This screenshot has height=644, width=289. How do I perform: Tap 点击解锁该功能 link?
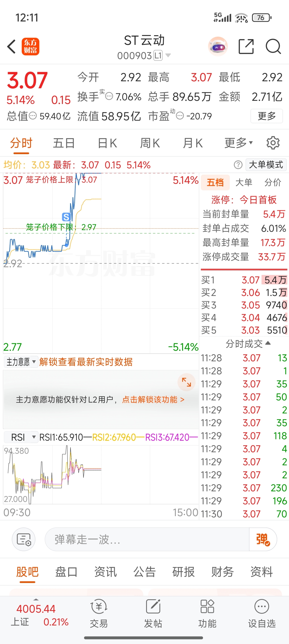(x=153, y=399)
